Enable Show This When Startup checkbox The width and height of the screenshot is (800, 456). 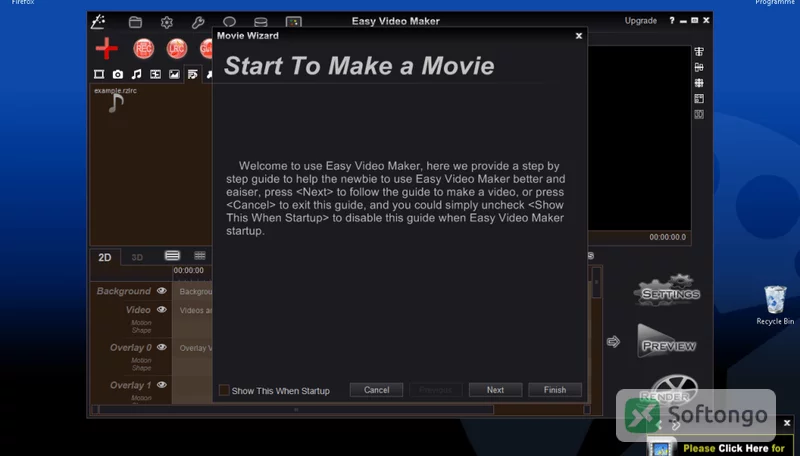tap(224, 390)
